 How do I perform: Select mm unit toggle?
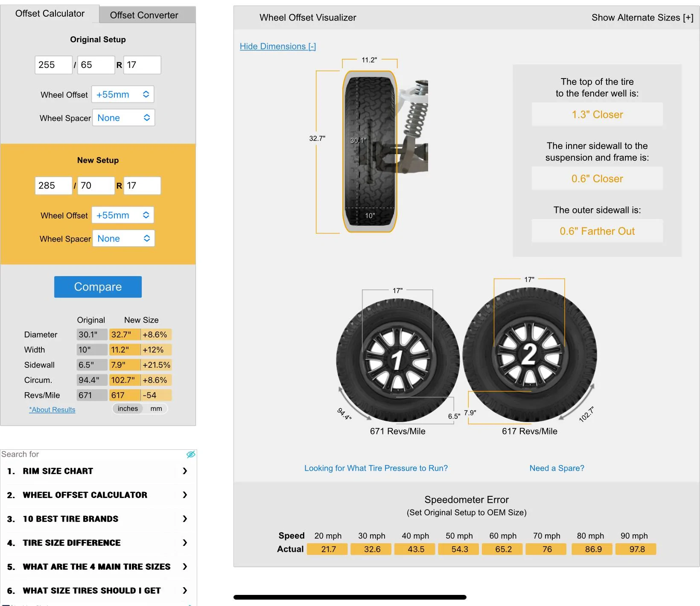(156, 409)
